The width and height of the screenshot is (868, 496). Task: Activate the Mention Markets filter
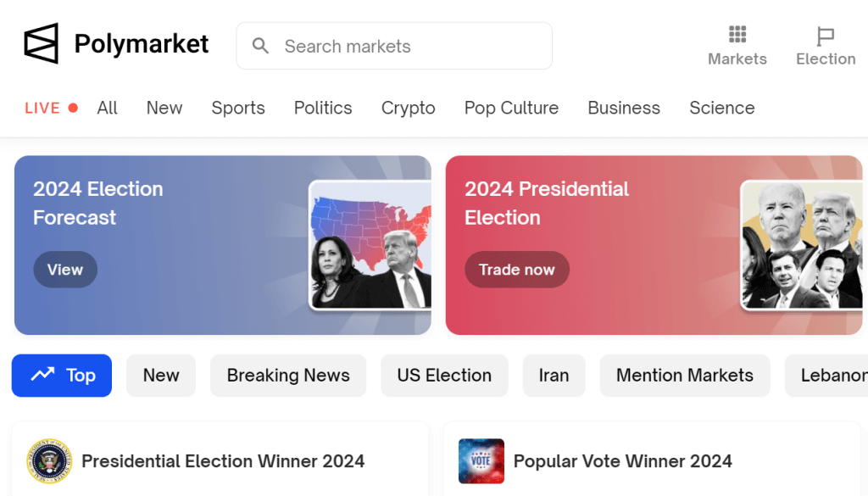pyautogui.click(x=685, y=375)
